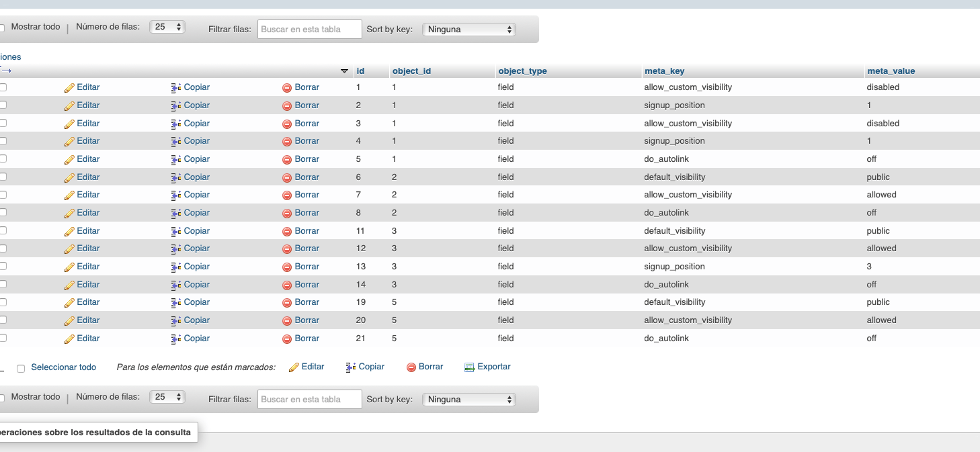980x452 pixels.
Task: Sort table by the object_type column header
Action: pos(522,71)
